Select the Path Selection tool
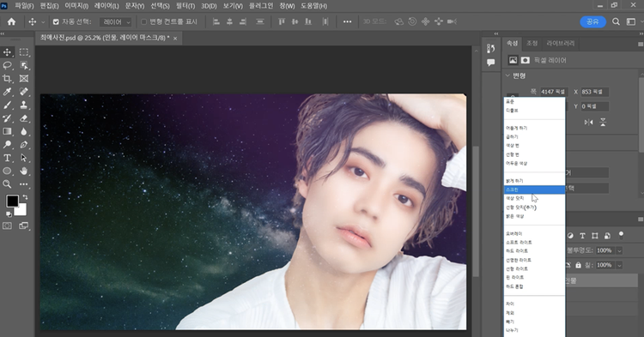This screenshot has width=644, height=337. tap(24, 158)
